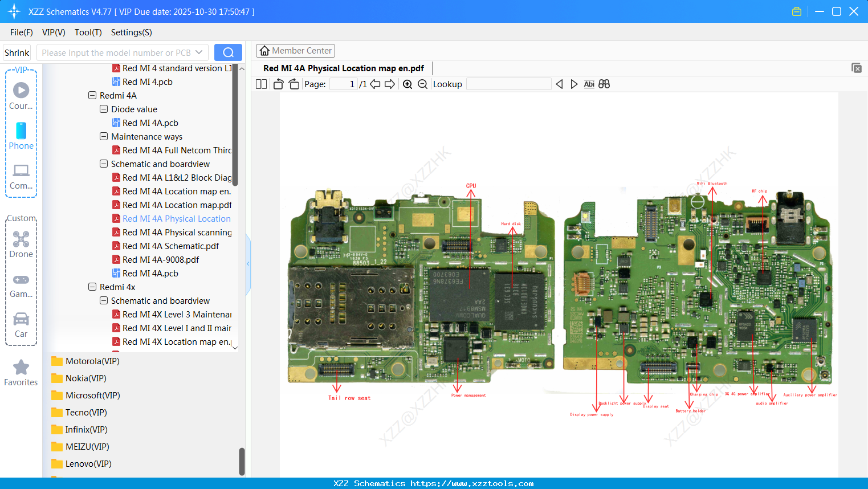Click the Lookup text input field
Viewport: 868px width, 489px height.
(x=508, y=84)
